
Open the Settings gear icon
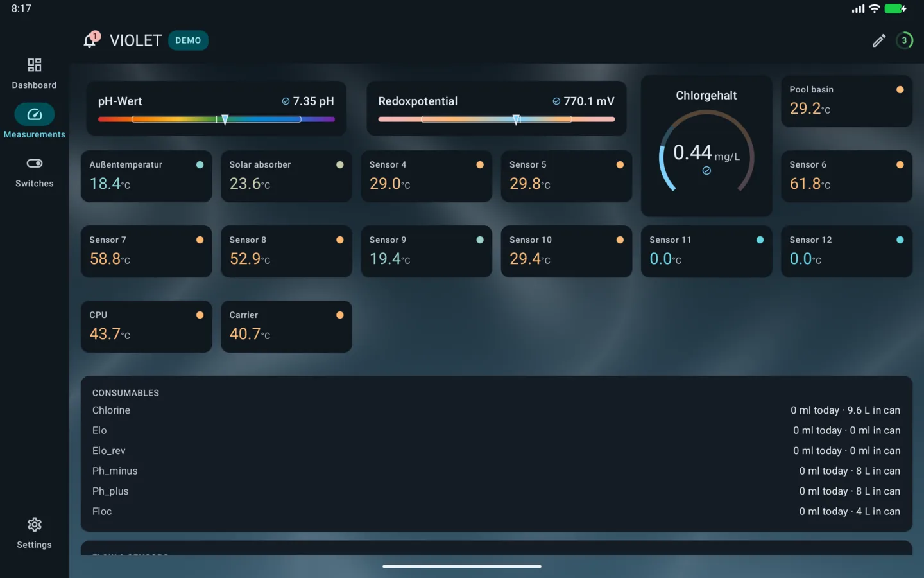click(35, 525)
